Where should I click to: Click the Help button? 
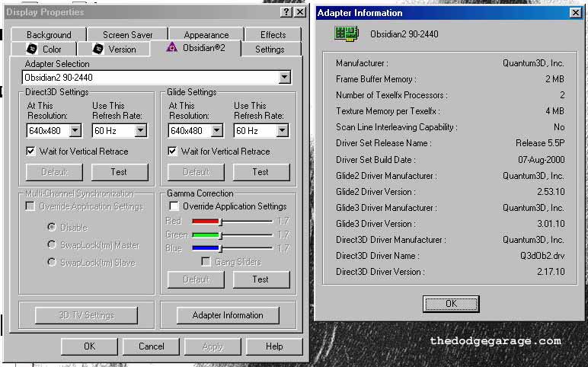(x=274, y=346)
